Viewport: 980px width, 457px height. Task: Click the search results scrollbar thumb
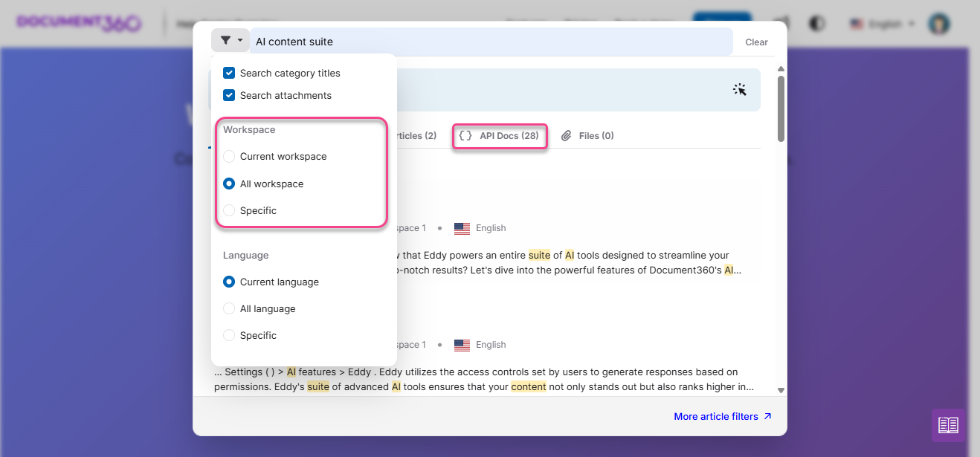click(x=781, y=108)
